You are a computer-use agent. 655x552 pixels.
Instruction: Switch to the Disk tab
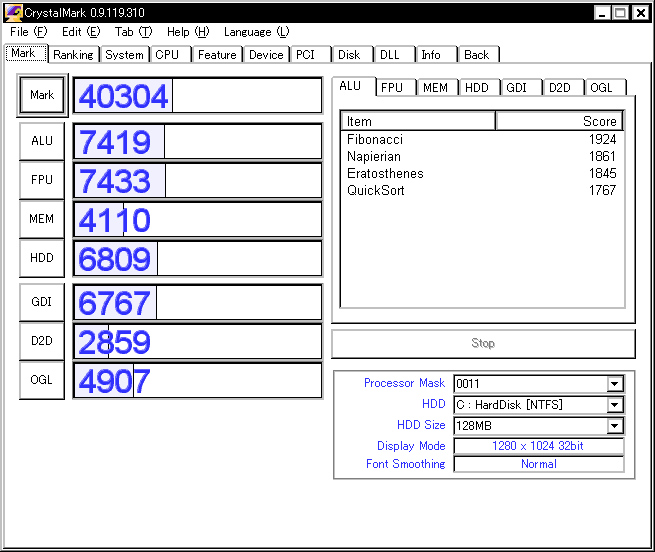(352, 54)
